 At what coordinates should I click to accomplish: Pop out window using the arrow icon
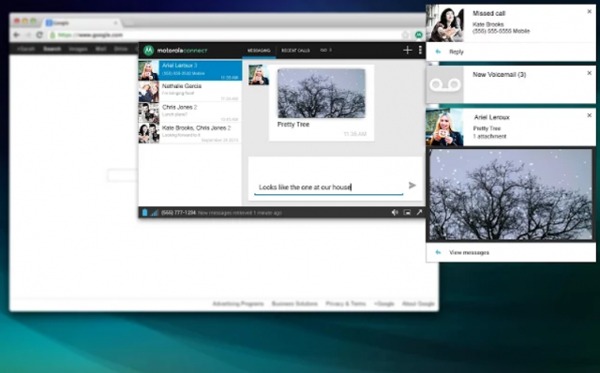tap(419, 212)
